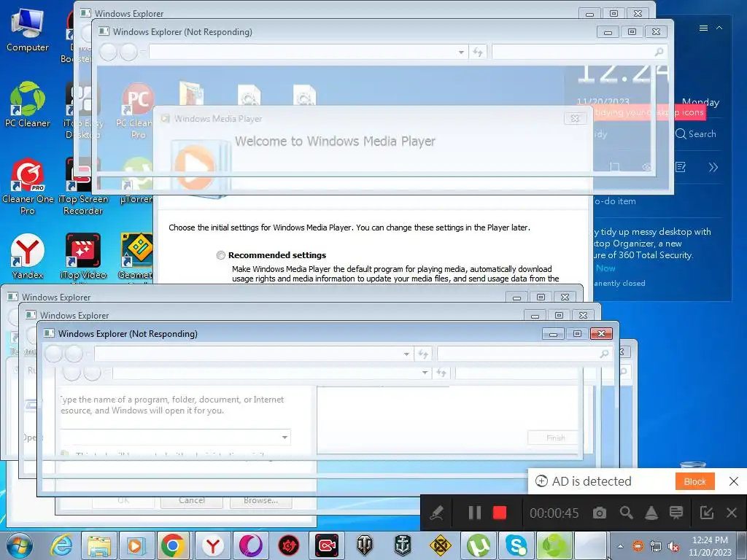
Task: Click back button in front Not Responding Explorer
Action: coord(53,354)
